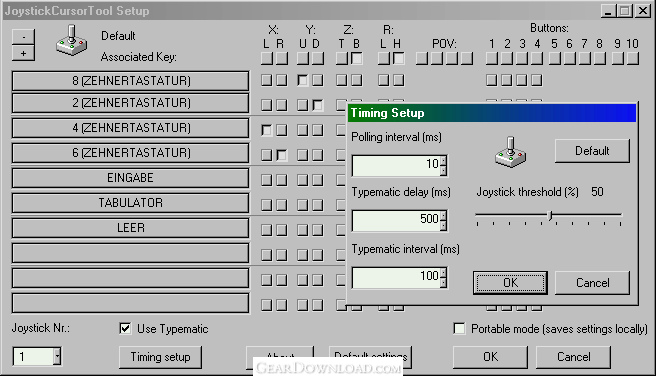The image size is (656, 376).
Task: Click the 4 (ZEHNERTASTATUR) key button
Action: [x=131, y=128]
